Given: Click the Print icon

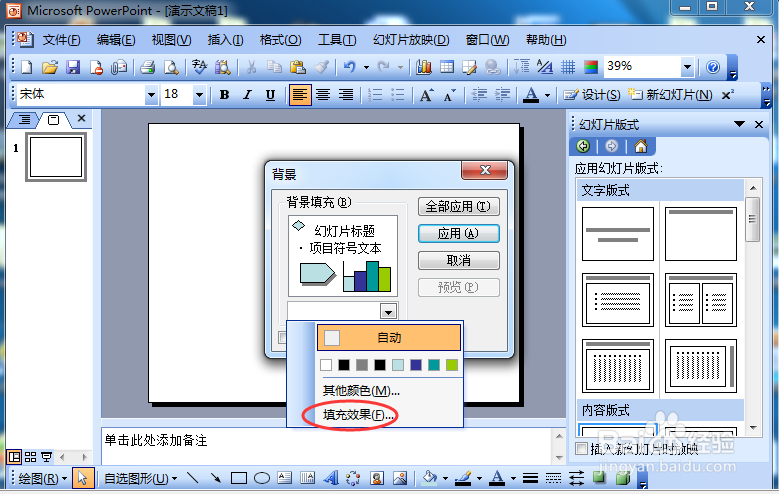Looking at the screenshot, I should [148, 67].
